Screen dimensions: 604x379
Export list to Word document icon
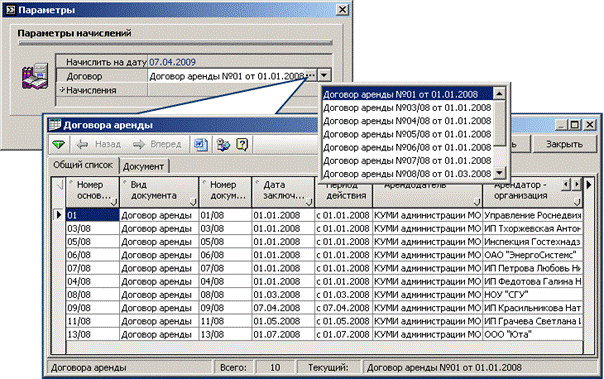coord(201,145)
